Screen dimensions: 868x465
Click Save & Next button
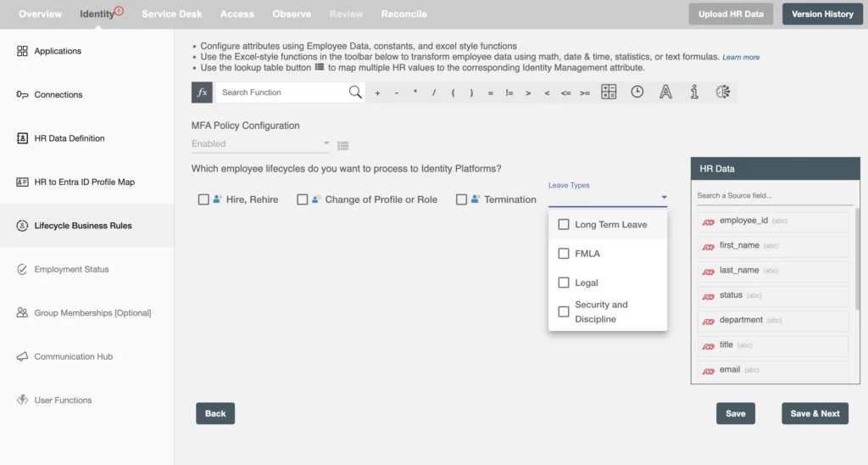coord(815,413)
